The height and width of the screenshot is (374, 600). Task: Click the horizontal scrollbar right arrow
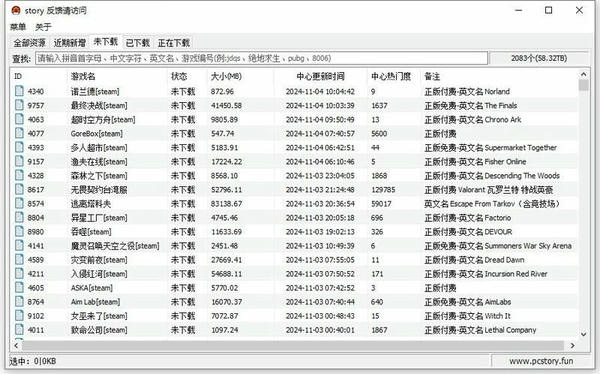tap(572, 345)
